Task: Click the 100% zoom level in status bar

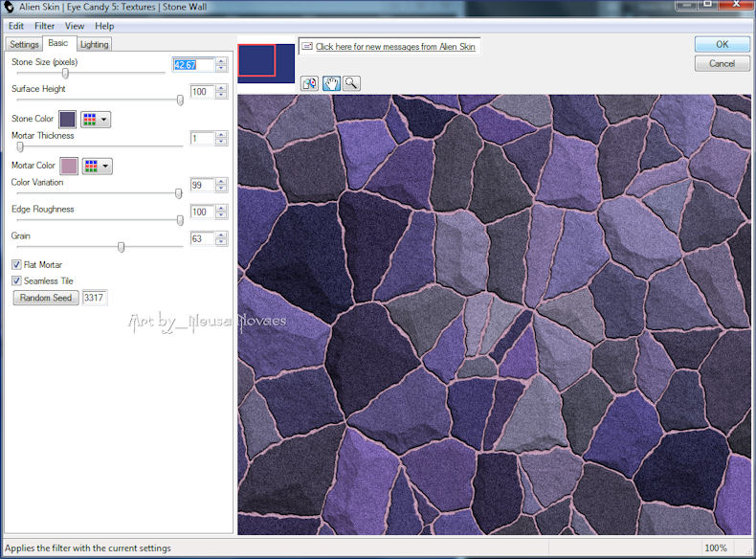Action: 716,548
